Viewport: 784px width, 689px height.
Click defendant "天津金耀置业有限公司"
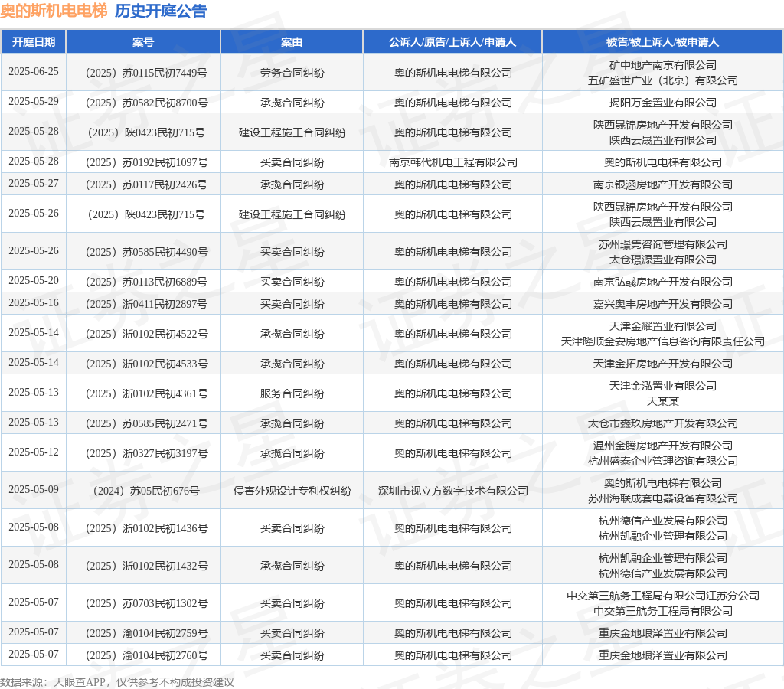pos(662,326)
